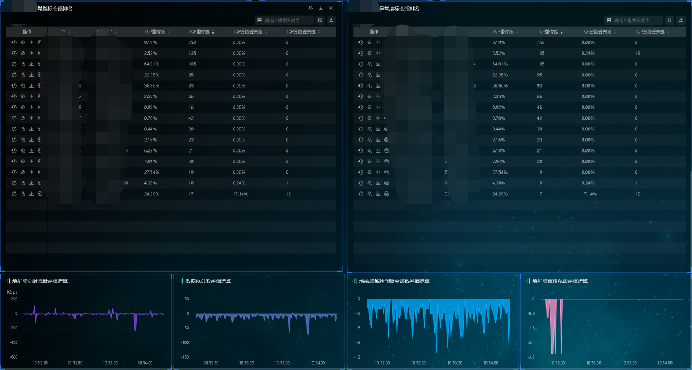
Task: Click fourth action icon in bottom row, left table
Action: 39,193
